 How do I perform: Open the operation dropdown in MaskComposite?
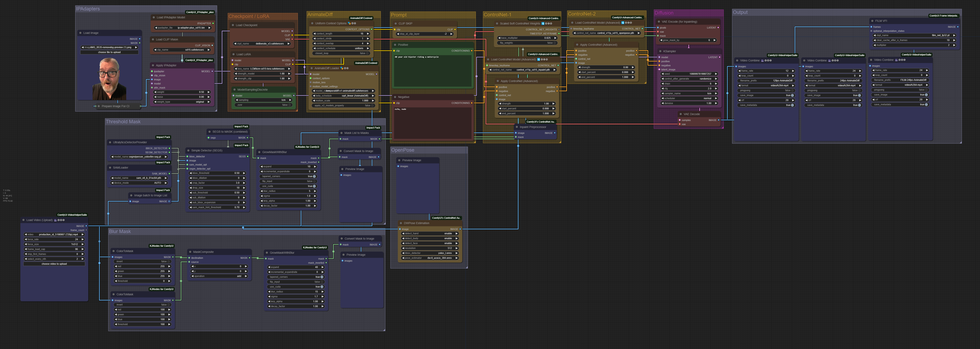click(220, 276)
